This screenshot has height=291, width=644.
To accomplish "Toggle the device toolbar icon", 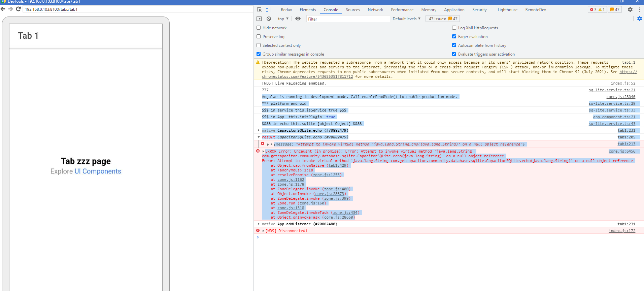I will click(268, 10).
